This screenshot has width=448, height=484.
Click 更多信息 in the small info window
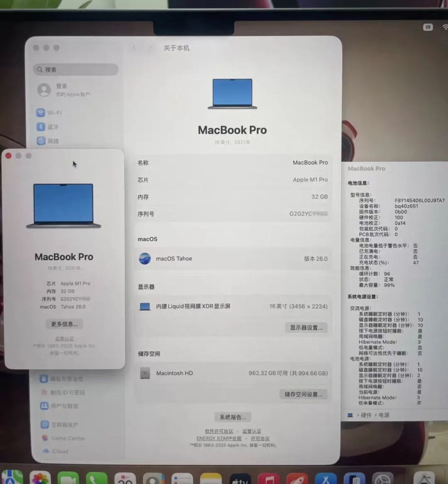pos(64,324)
